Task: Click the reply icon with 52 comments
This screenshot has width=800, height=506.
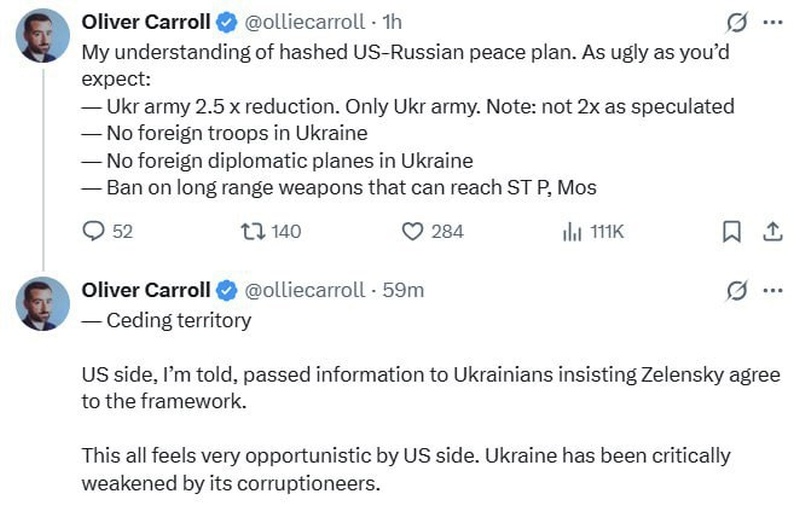Action: pyautogui.click(x=93, y=231)
